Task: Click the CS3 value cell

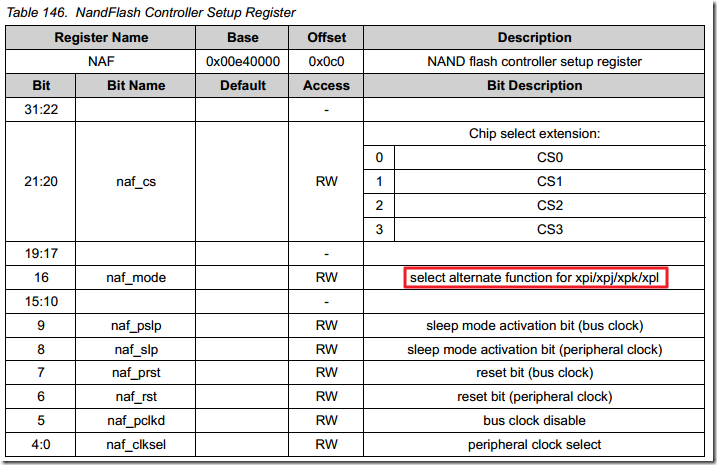Action: point(550,229)
